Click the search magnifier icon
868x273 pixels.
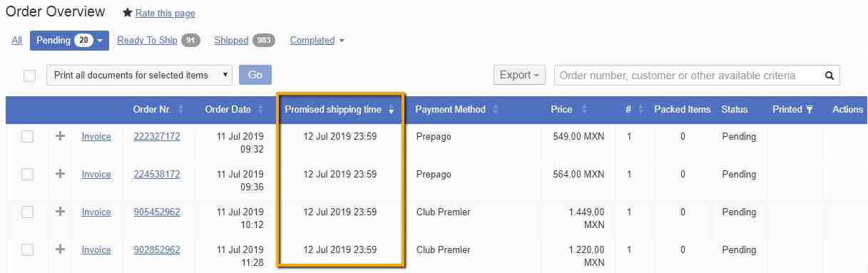click(x=829, y=76)
